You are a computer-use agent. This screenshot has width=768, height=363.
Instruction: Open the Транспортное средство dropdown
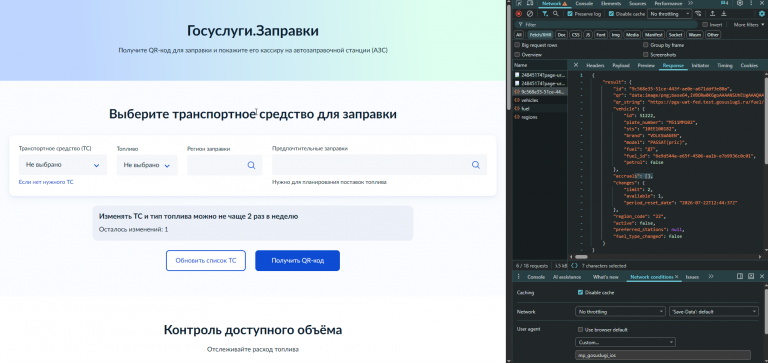(x=63, y=165)
